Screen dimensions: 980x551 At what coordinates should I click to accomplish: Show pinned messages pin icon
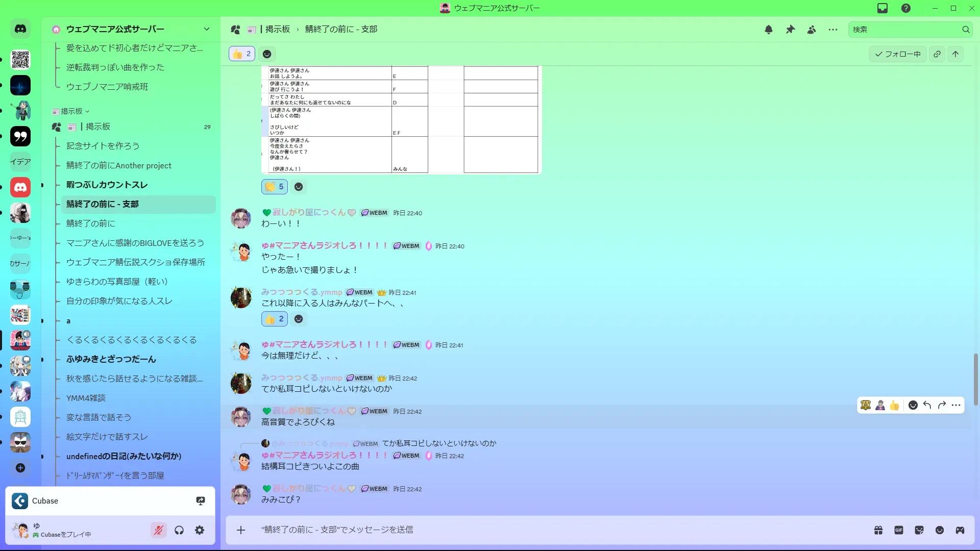(790, 30)
